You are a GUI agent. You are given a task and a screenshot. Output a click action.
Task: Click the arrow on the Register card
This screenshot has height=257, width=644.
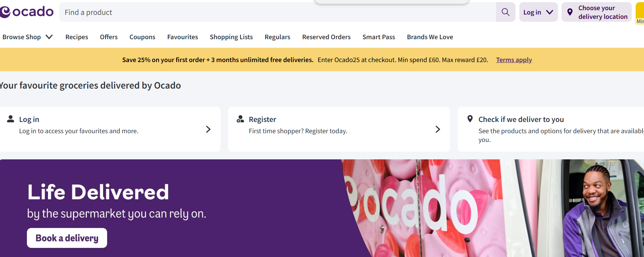coord(438,129)
